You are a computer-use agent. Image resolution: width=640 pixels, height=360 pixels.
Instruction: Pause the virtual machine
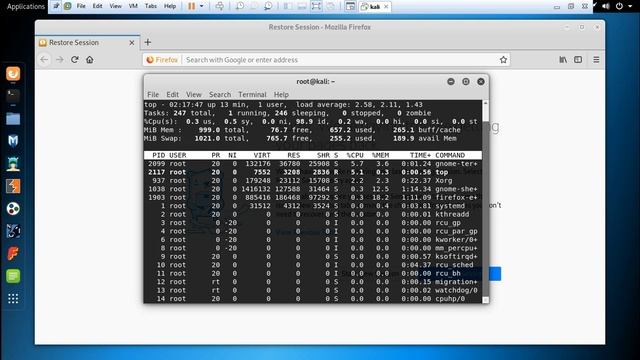click(191, 6)
